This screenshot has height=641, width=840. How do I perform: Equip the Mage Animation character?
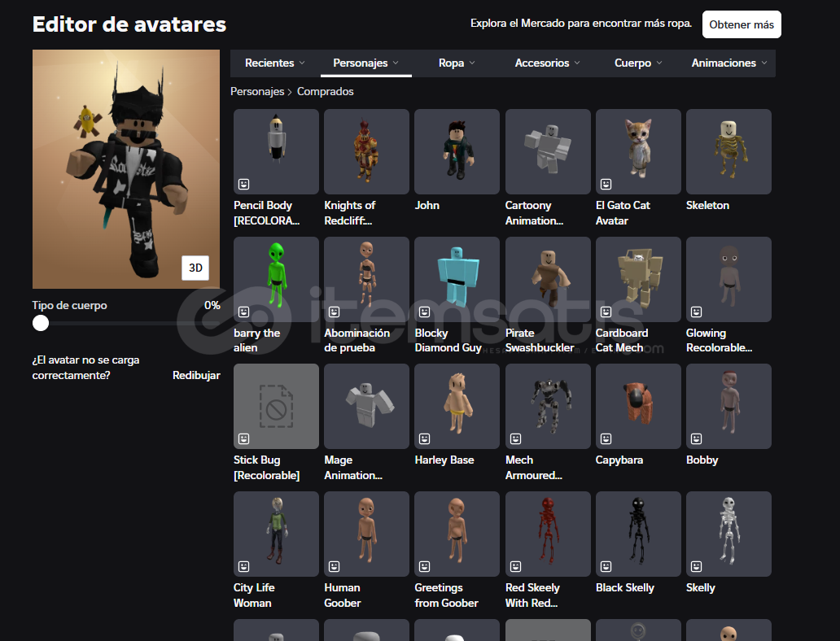pos(366,406)
